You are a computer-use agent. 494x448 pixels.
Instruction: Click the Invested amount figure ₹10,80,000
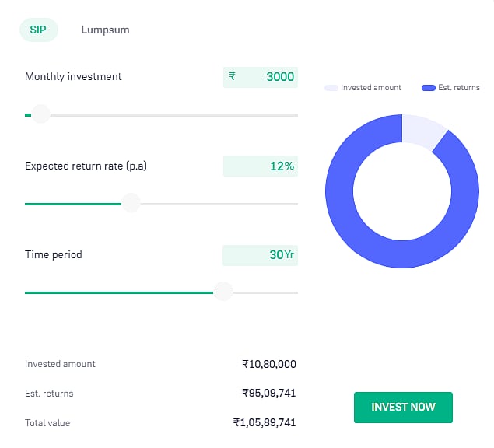tap(268, 364)
